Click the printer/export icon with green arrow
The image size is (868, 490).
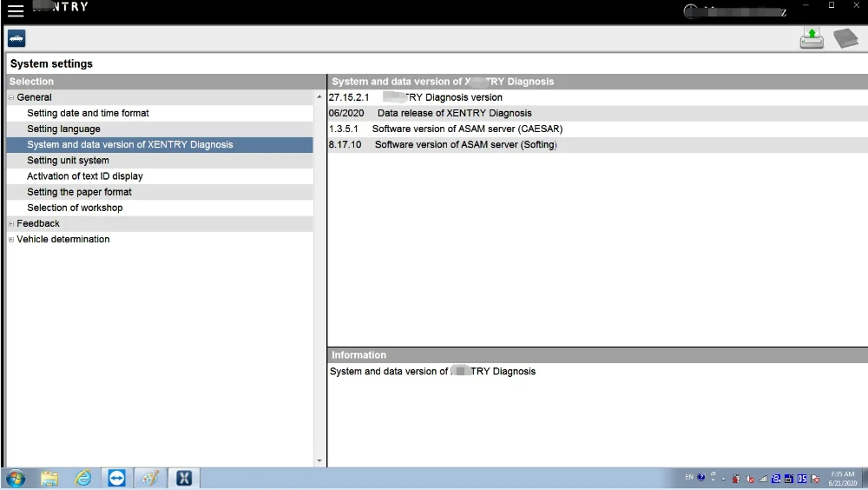pyautogui.click(x=812, y=38)
